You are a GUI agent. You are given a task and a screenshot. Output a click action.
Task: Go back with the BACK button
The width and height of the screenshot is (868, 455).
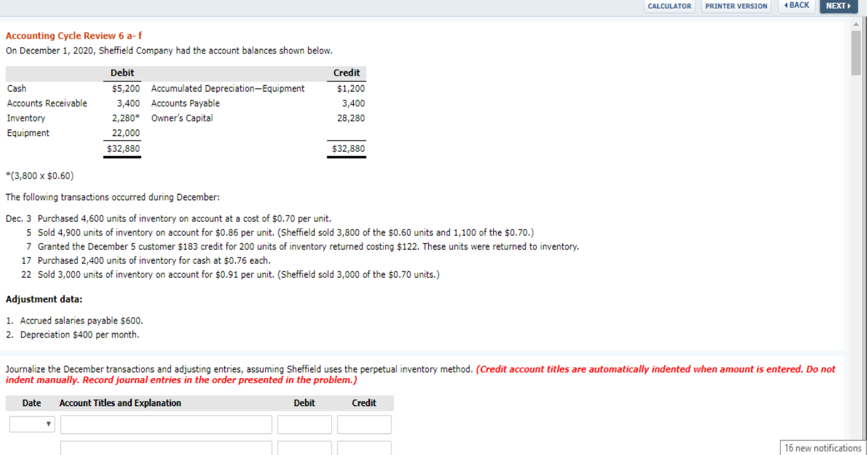pos(797,6)
